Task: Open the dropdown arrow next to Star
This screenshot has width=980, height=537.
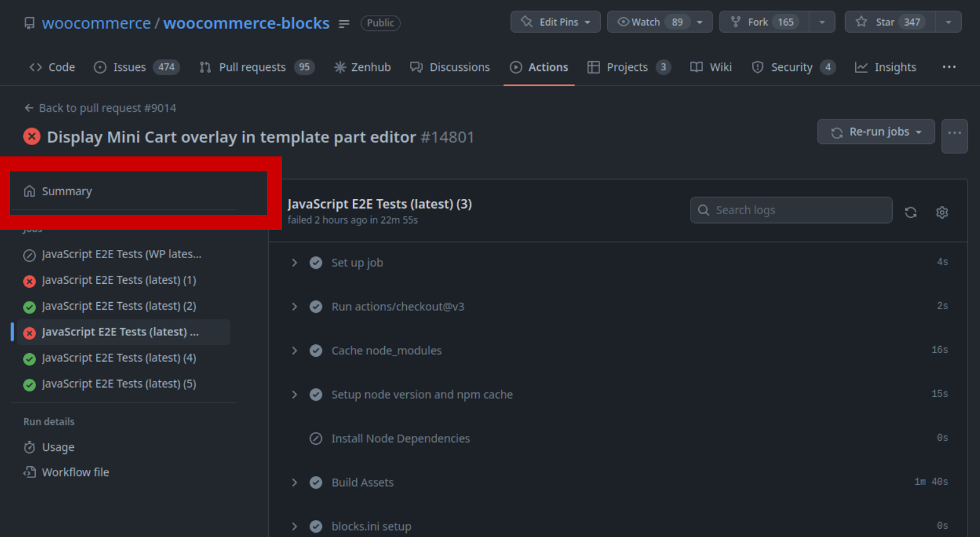Action: click(949, 22)
